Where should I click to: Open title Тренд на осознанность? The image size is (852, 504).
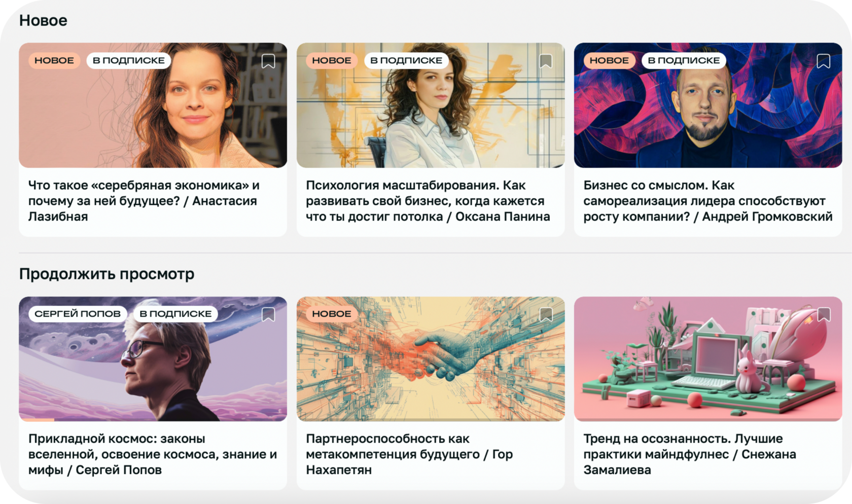click(690, 454)
